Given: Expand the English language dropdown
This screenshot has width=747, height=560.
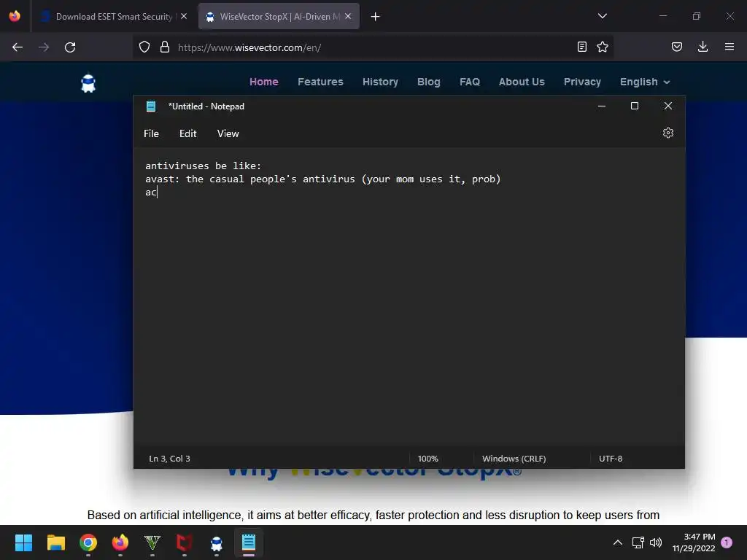Looking at the screenshot, I should point(645,82).
